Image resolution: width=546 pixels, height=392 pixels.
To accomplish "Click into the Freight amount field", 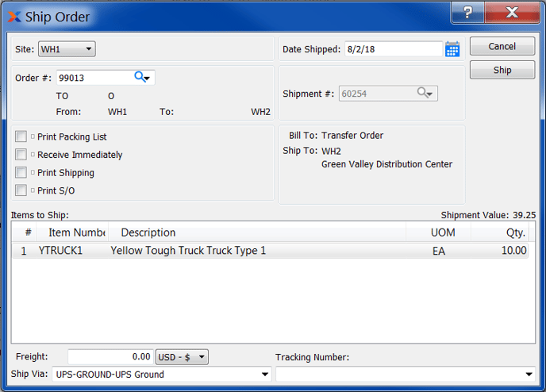I will 110,357.
